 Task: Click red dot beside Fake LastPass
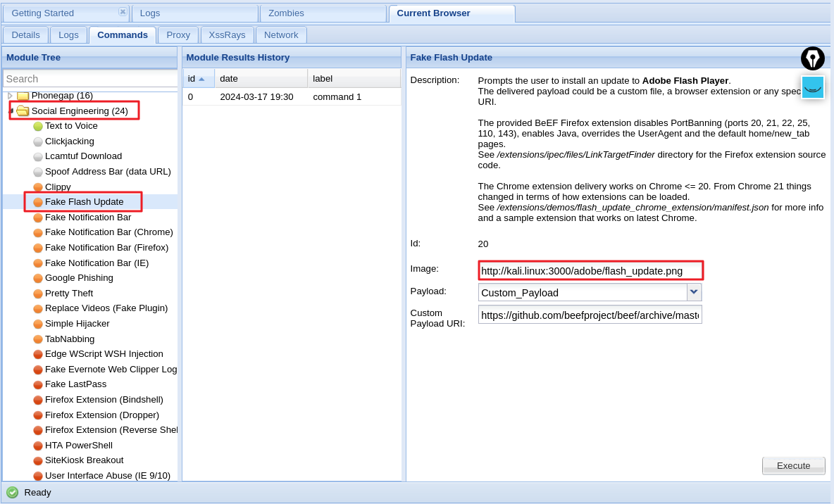(38, 385)
